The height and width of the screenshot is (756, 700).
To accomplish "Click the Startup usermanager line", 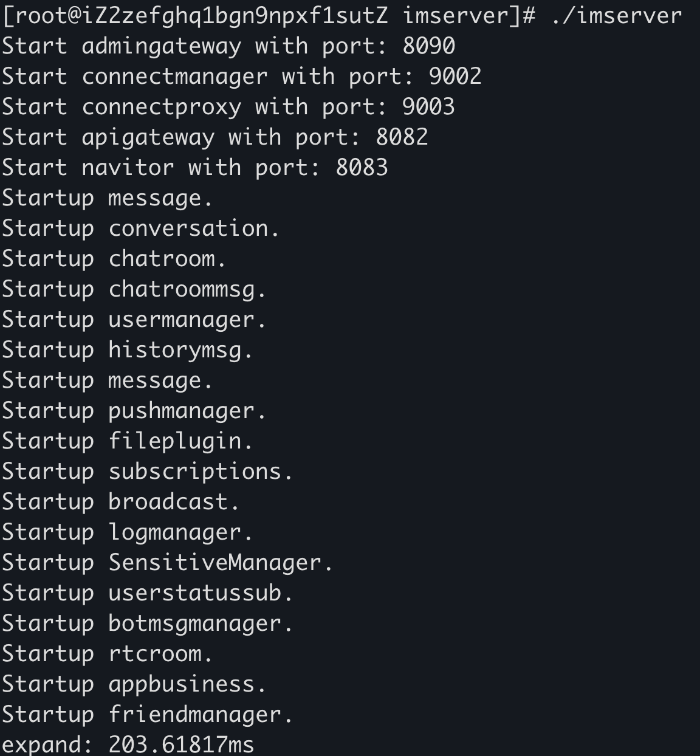I will (134, 320).
